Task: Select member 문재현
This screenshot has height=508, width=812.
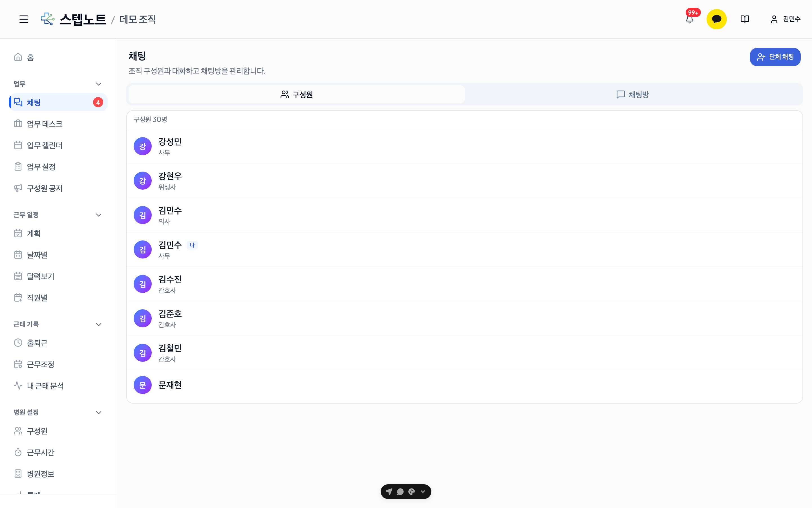Action: tap(464, 385)
